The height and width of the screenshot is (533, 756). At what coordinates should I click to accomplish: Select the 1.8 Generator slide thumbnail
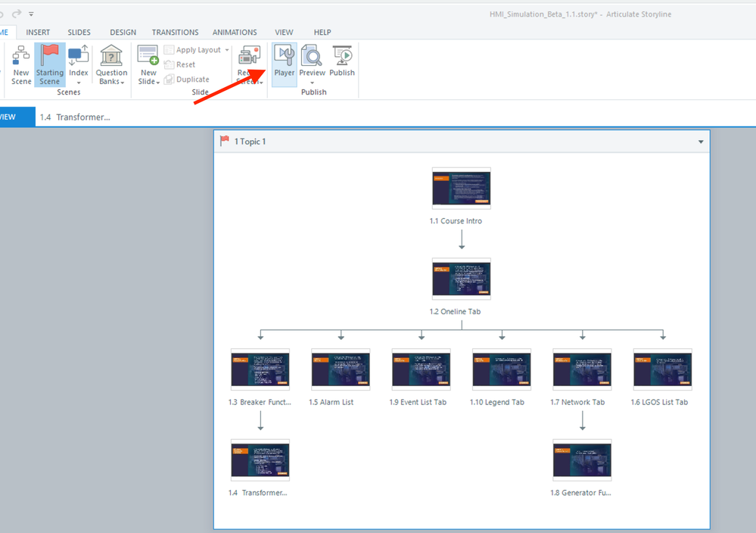[582, 460]
